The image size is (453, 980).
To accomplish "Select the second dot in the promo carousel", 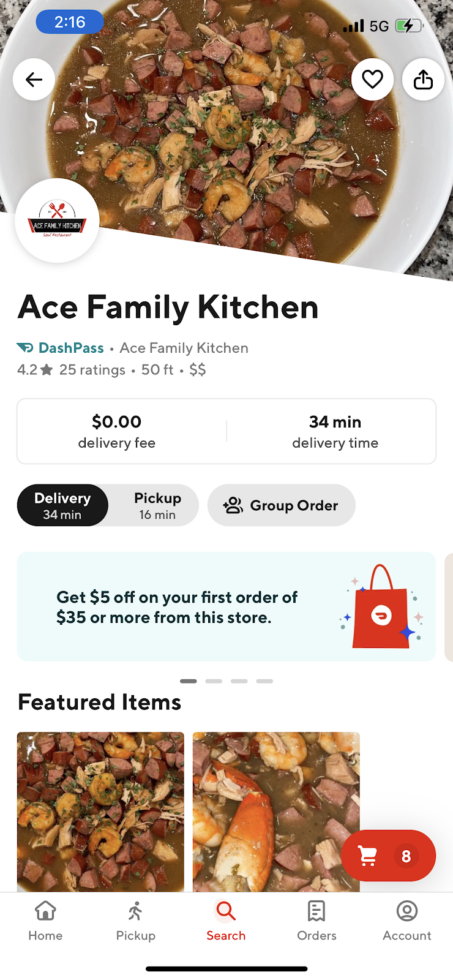I will [x=214, y=680].
